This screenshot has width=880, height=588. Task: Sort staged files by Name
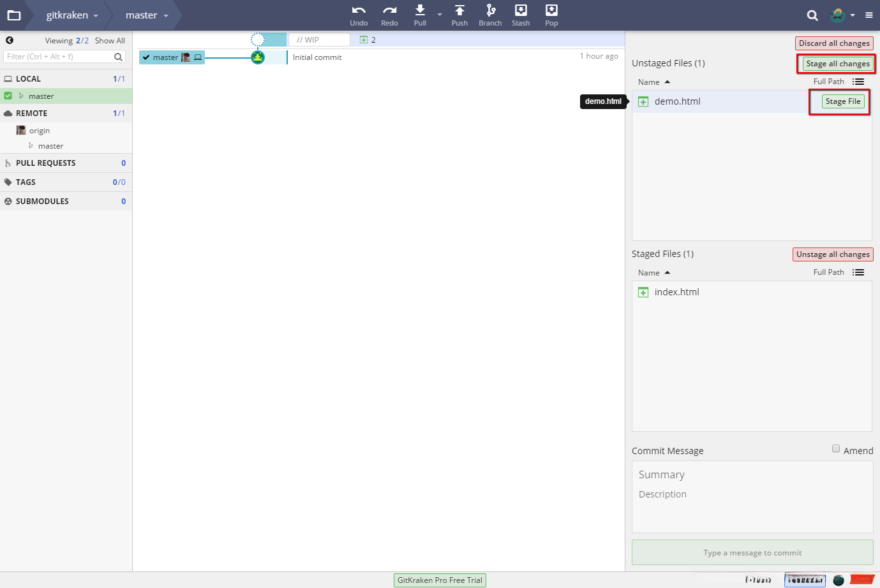(x=654, y=273)
